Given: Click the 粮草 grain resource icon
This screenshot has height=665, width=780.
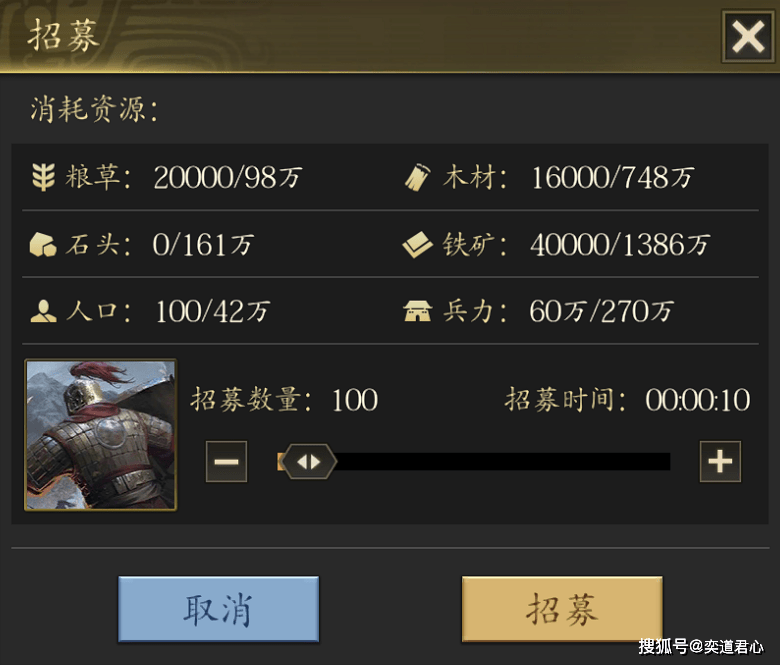Looking at the screenshot, I should (x=43, y=177).
